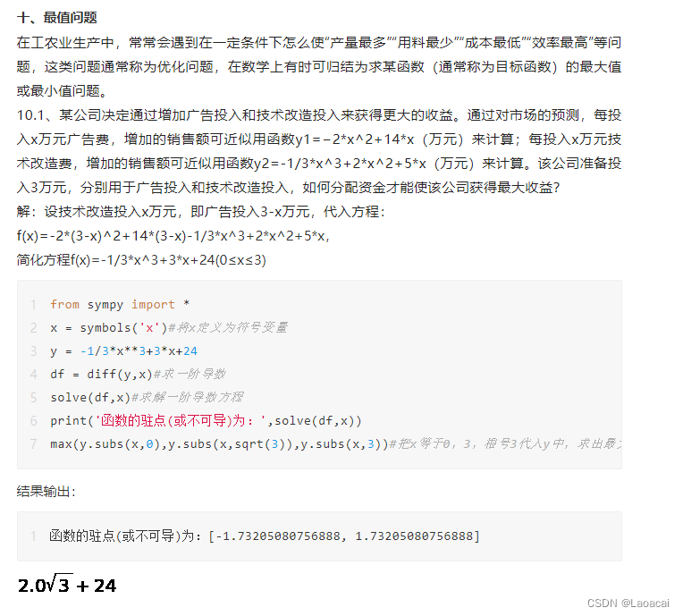Click the 解：设技术改造投入 solution line

tap(201, 212)
